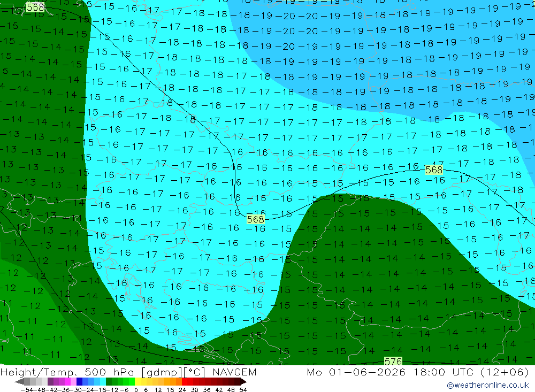Click the '54' label at the scale's right end
This screenshot has height=392, width=535.
coord(243,390)
